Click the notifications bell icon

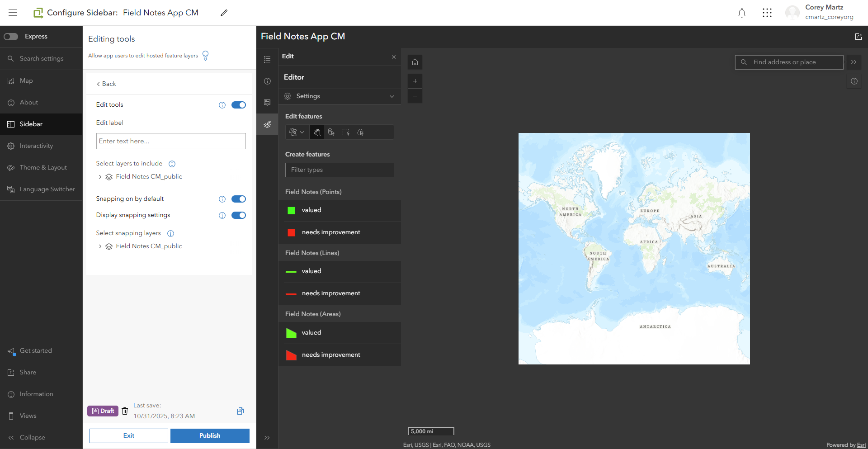742,13
